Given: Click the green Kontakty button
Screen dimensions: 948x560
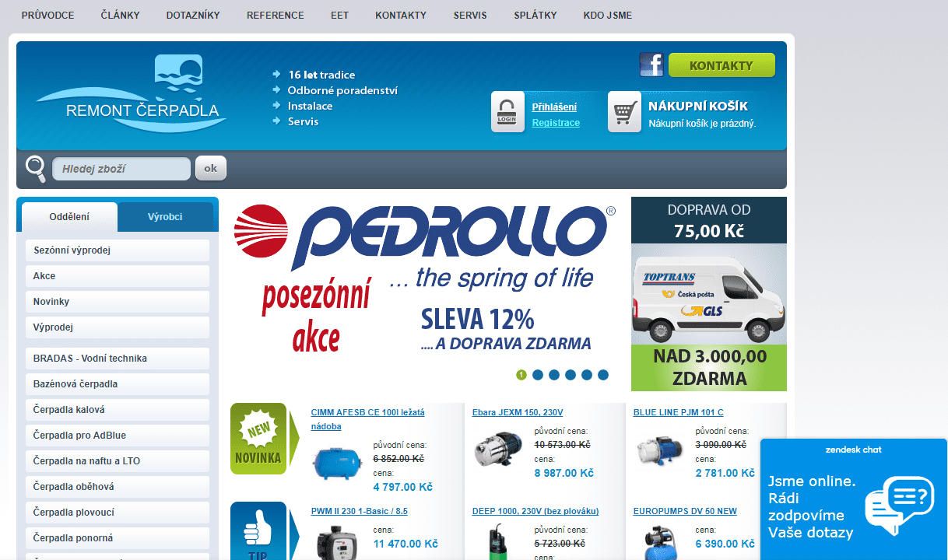Looking at the screenshot, I should click(722, 65).
